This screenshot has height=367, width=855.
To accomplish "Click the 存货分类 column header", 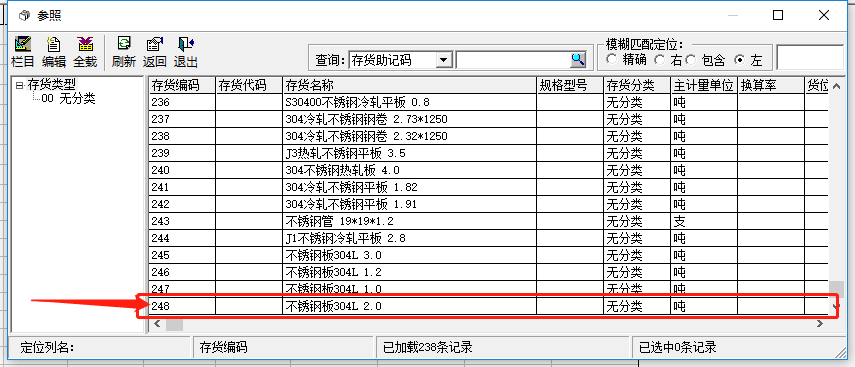I will point(637,85).
